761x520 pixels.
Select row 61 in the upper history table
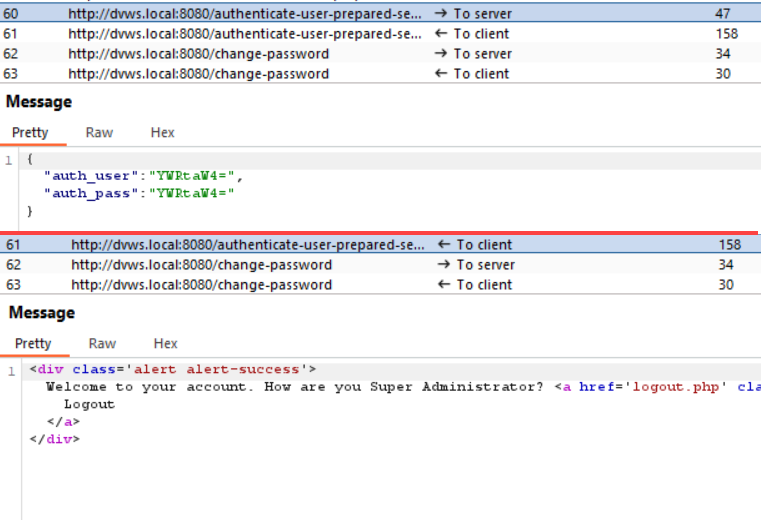pos(380,34)
